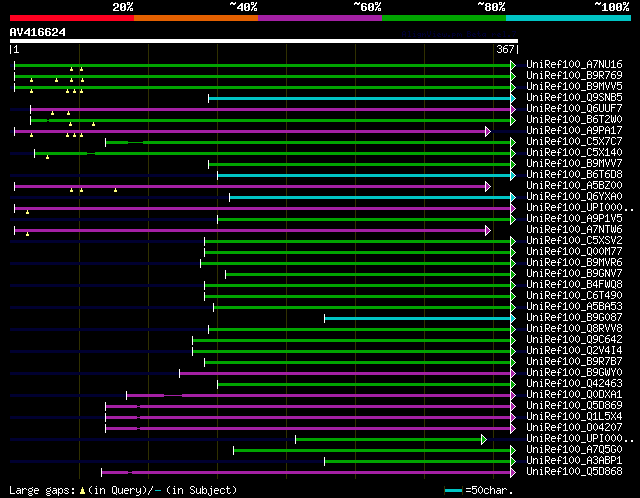
Task: Open hit UniRef100_B9MVV5
Action: (x=574, y=87)
